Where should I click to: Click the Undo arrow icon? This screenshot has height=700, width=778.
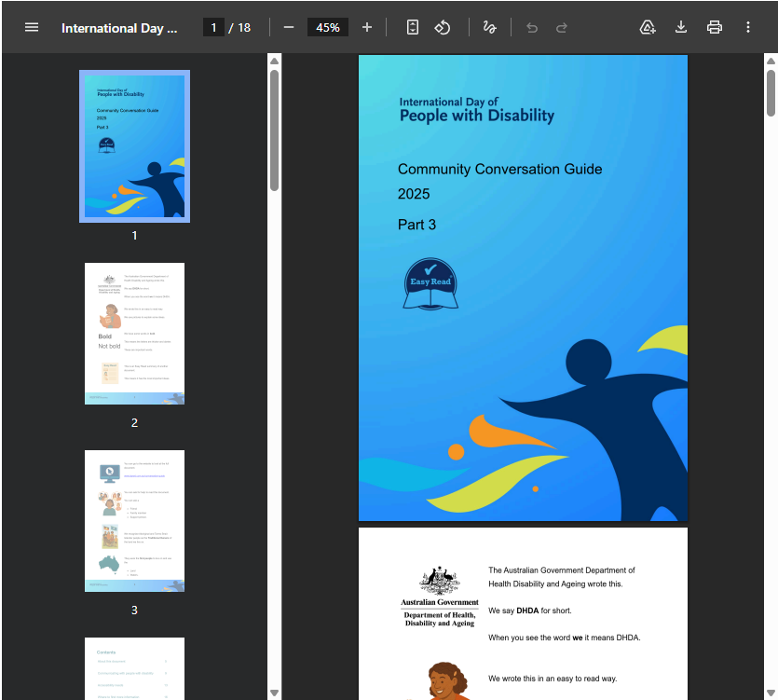532,27
